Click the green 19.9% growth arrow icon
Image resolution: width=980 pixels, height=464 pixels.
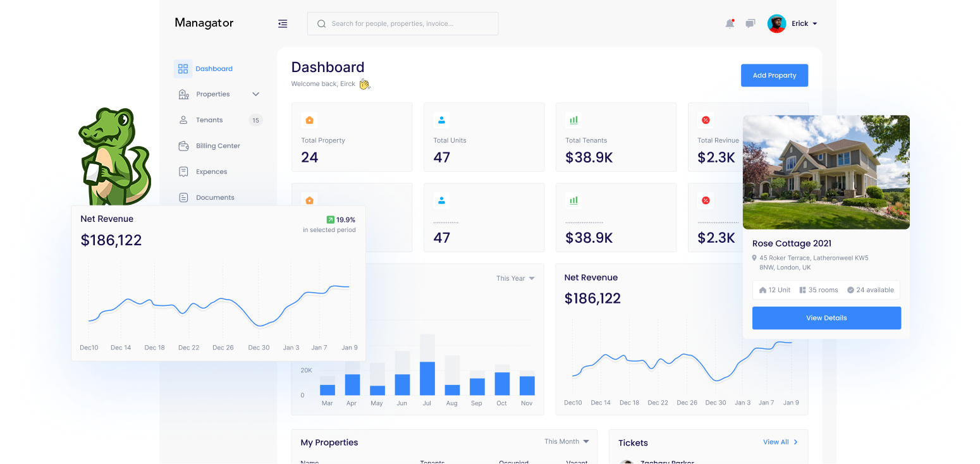pos(330,220)
